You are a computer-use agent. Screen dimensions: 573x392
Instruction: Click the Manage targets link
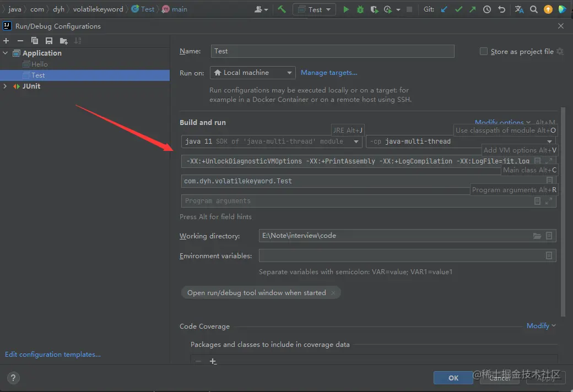pyautogui.click(x=329, y=73)
